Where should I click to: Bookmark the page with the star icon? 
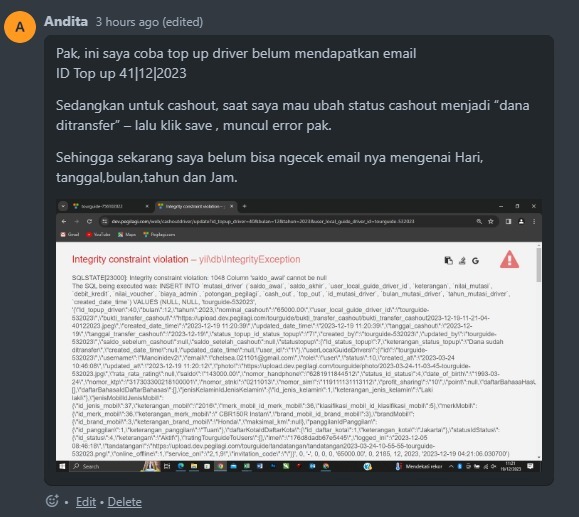click(491, 221)
